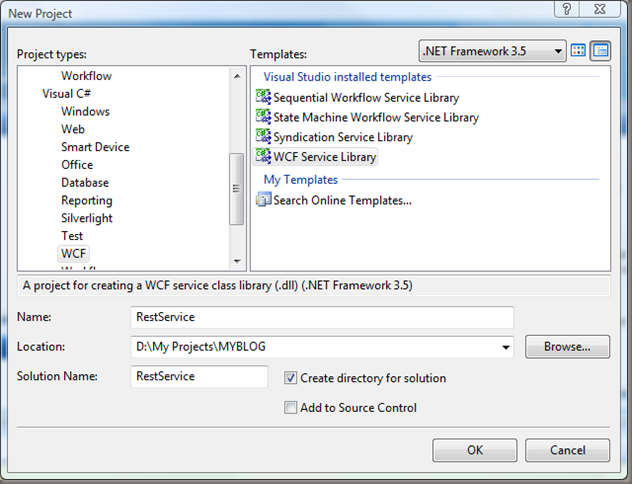Click the Search Online Templates icon

[264, 199]
